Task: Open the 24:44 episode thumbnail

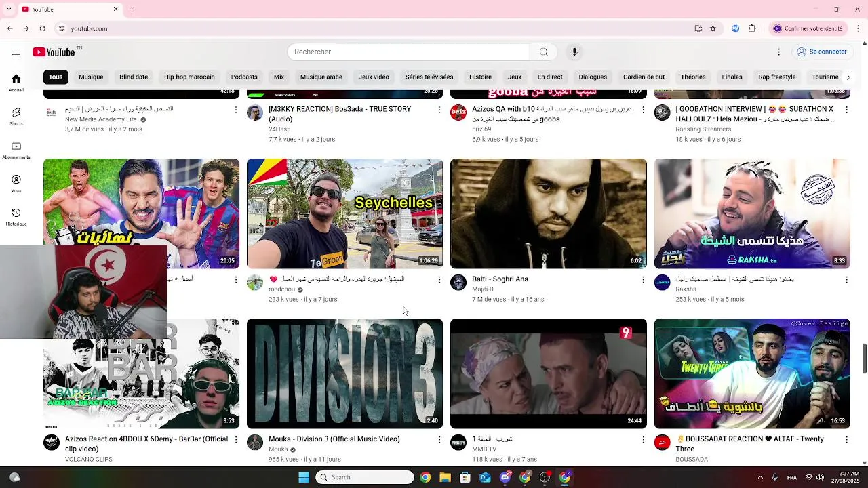Action: pos(549,373)
